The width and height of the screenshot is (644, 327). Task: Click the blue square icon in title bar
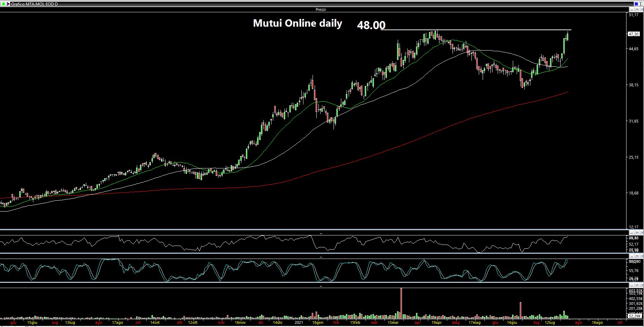tap(636, 4)
